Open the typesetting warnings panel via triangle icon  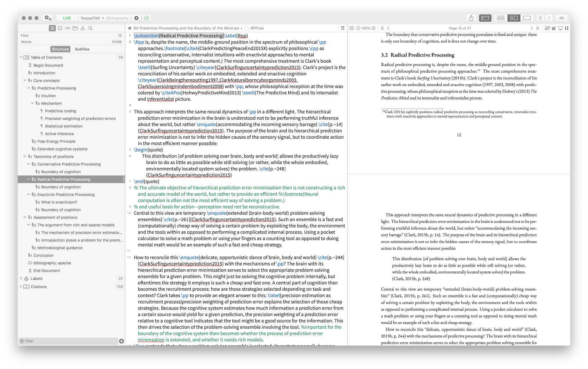(x=83, y=28)
